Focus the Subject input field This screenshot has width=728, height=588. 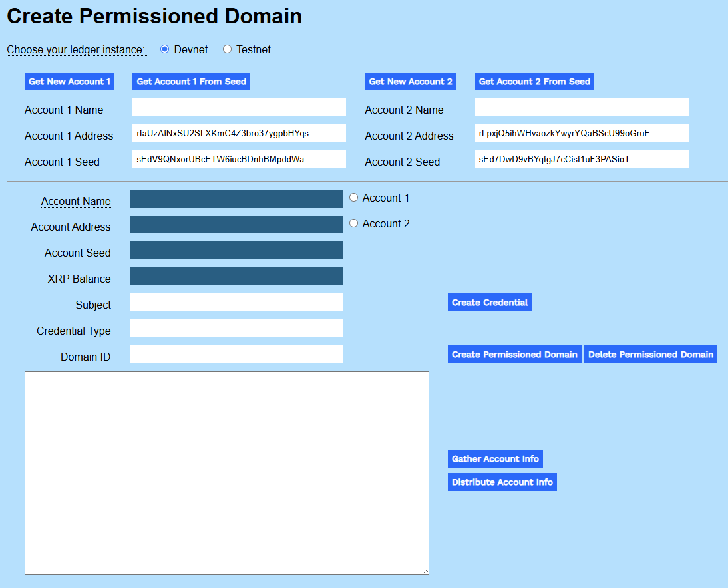pyautogui.click(x=236, y=303)
